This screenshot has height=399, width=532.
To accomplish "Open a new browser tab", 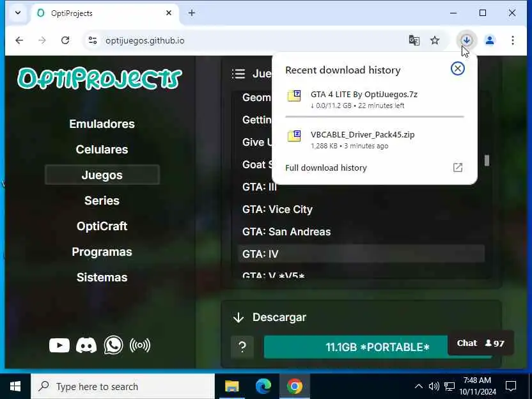I will 192,13.
